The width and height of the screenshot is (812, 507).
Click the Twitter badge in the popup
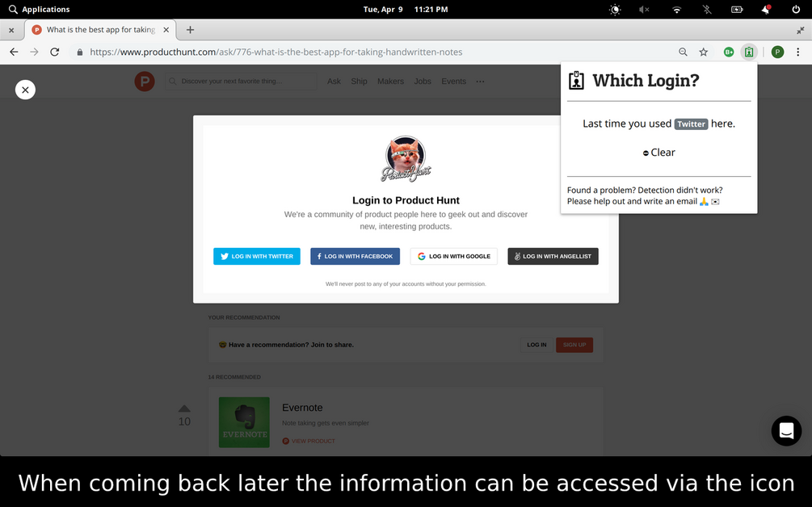[x=691, y=124]
